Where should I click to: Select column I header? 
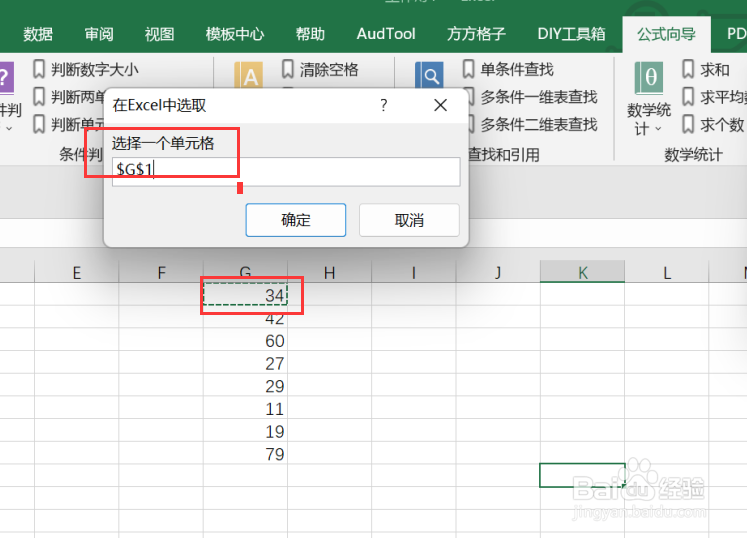414,273
